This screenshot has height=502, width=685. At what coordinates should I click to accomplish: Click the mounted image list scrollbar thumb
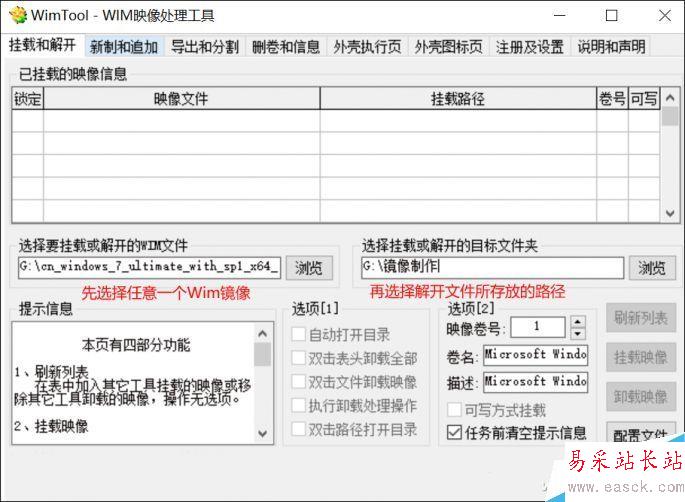(x=670, y=116)
